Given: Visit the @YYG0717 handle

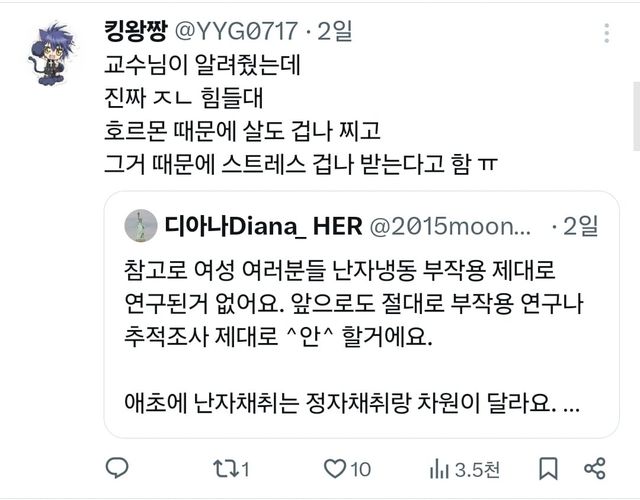Looking at the screenshot, I should click(x=236, y=31).
